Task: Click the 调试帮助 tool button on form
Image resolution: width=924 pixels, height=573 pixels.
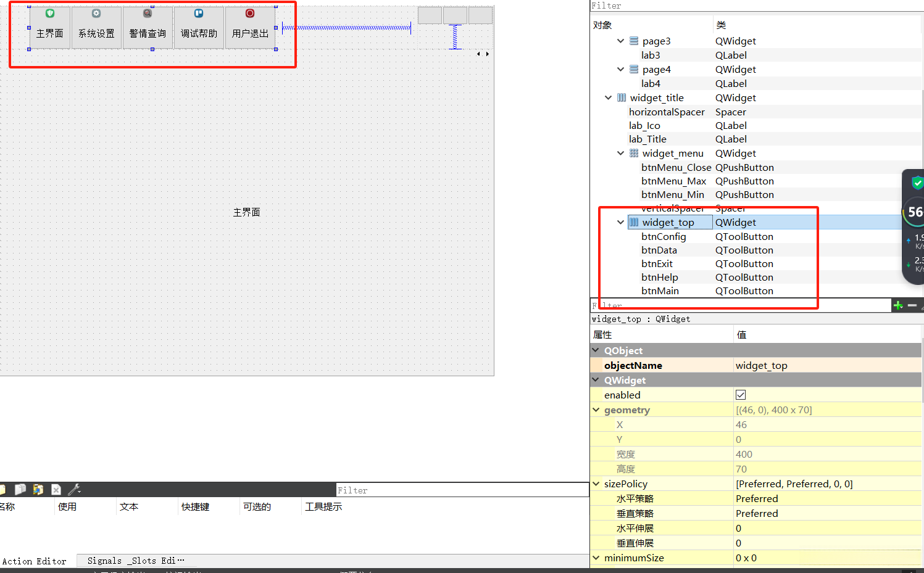Action: [199, 27]
